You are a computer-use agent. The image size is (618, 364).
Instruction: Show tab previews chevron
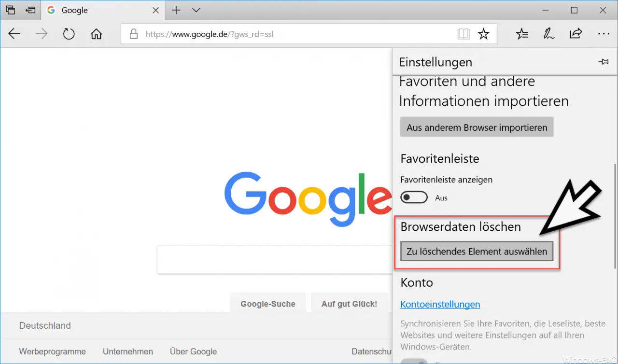pyautogui.click(x=196, y=10)
